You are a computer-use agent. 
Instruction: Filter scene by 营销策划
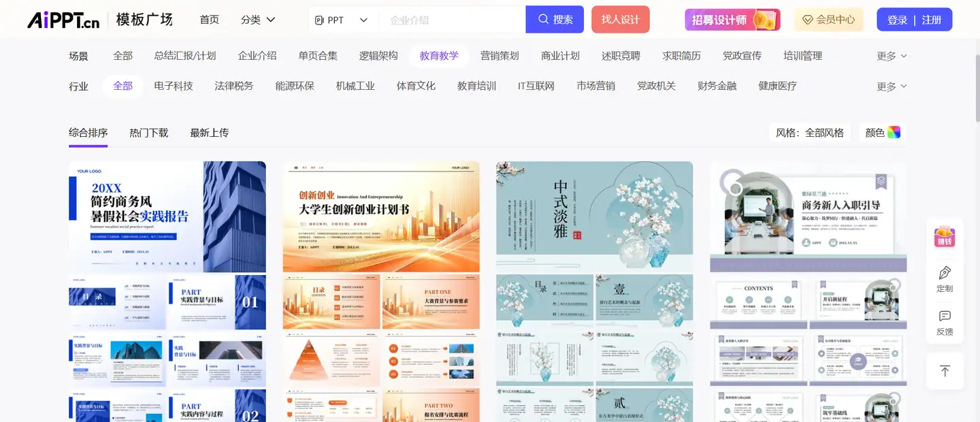tap(500, 56)
